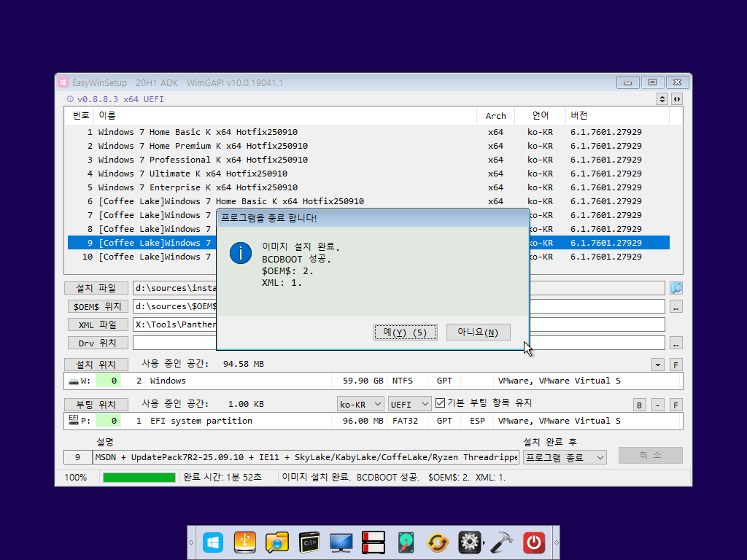This screenshot has width=747, height=560.
Task: Select row 4 Windows 7 Ultimate K x64
Action: 368,174
